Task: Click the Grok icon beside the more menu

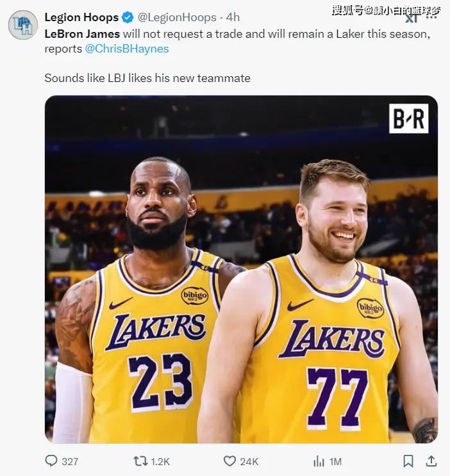Action: (x=412, y=18)
